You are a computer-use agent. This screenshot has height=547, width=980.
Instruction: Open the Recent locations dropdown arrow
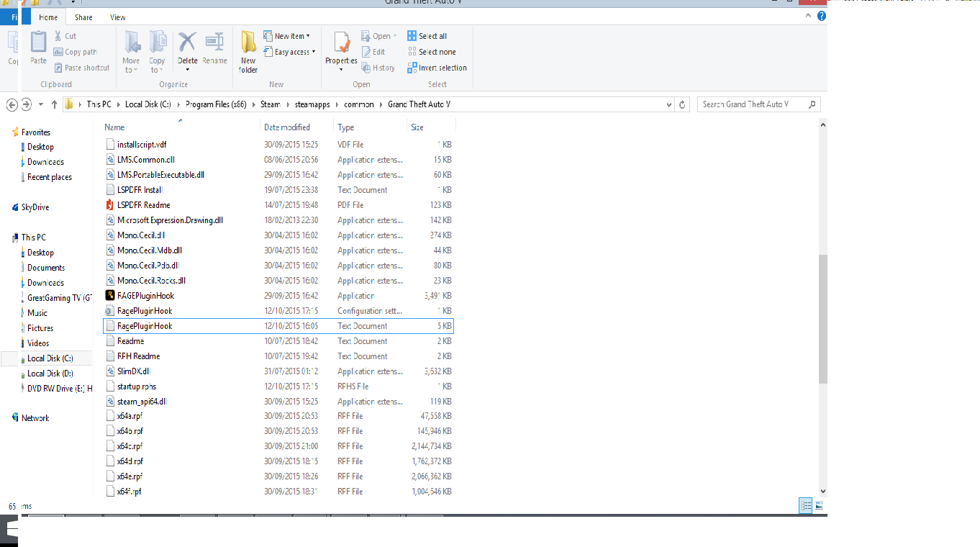[41, 104]
